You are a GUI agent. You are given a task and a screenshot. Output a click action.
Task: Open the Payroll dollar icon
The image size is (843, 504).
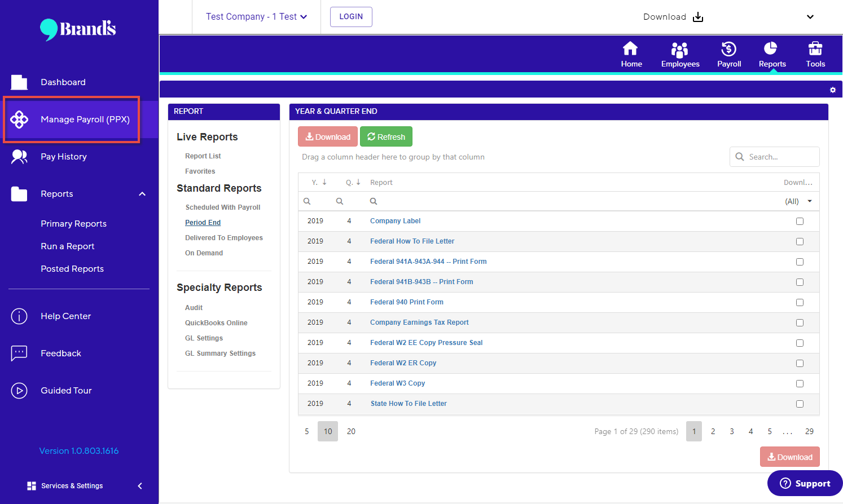tap(729, 49)
